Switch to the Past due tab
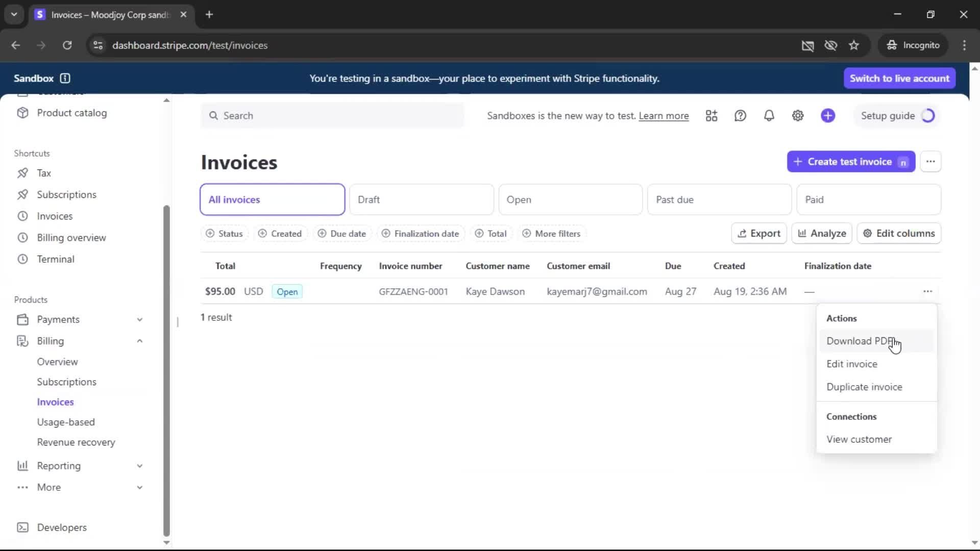Viewport: 980px width, 551px height. click(x=719, y=199)
